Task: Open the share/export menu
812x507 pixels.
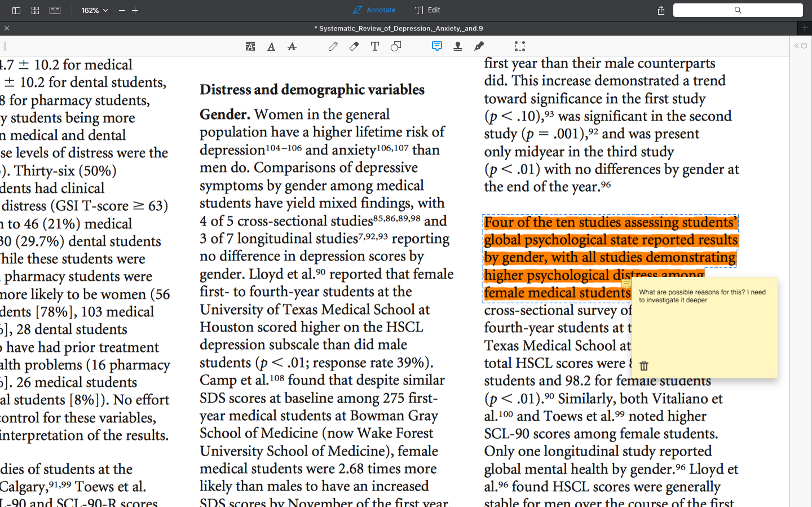Action: tap(661, 10)
